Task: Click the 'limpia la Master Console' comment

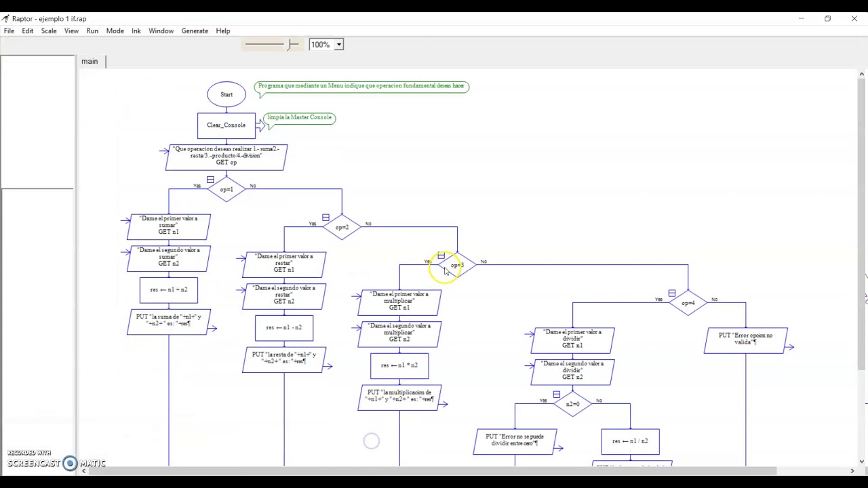Action: click(x=299, y=118)
